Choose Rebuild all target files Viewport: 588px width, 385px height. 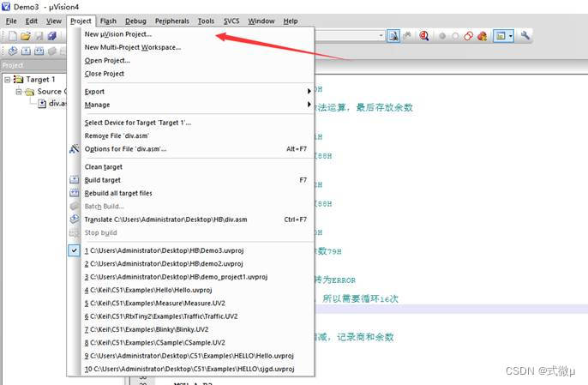point(191,193)
